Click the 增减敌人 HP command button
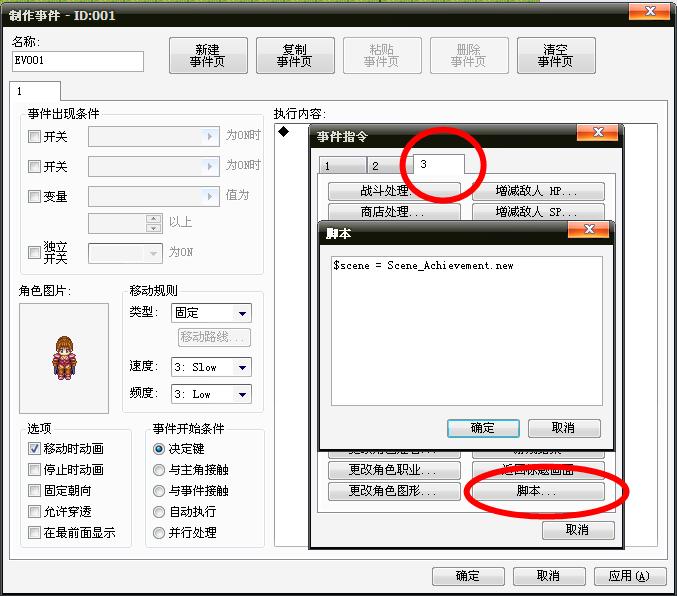 [x=538, y=191]
